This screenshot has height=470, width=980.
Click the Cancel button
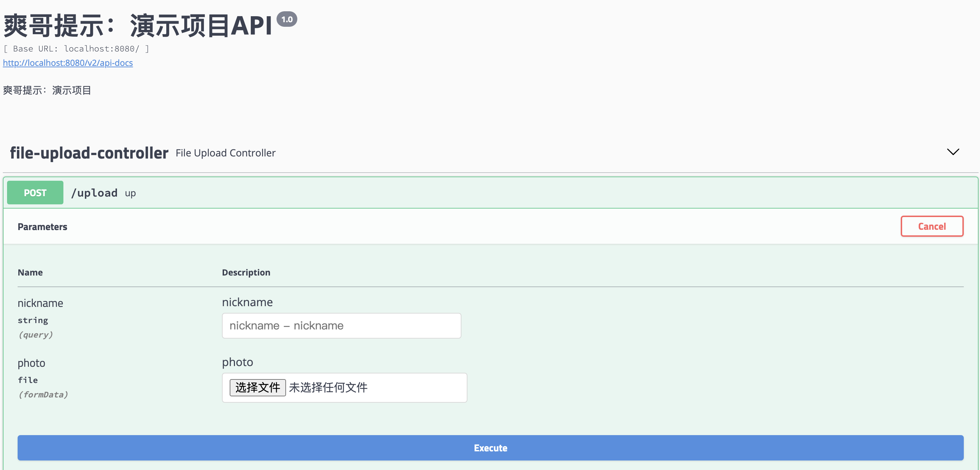[x=931, y=227]
